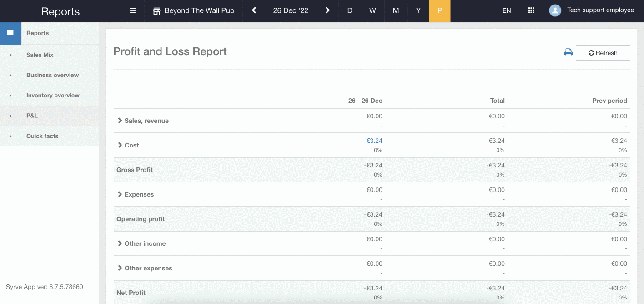The width and height of the screenshot is (644, 304).
Task: Switch period to Week view (W)
Action: [372, 10]
